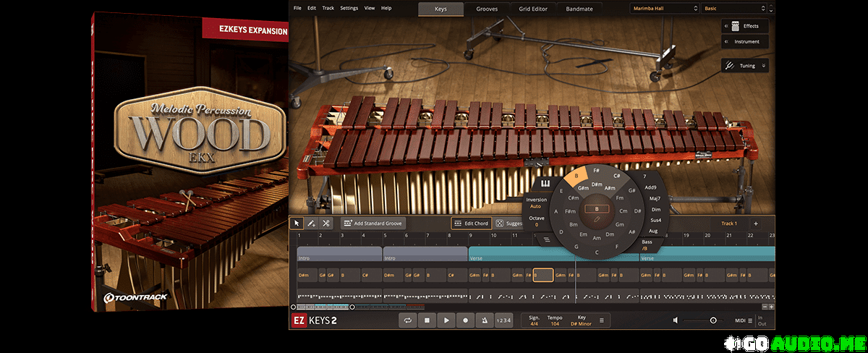
Task: Select the Maj7 chord extension
Action: tap(655, 198)
